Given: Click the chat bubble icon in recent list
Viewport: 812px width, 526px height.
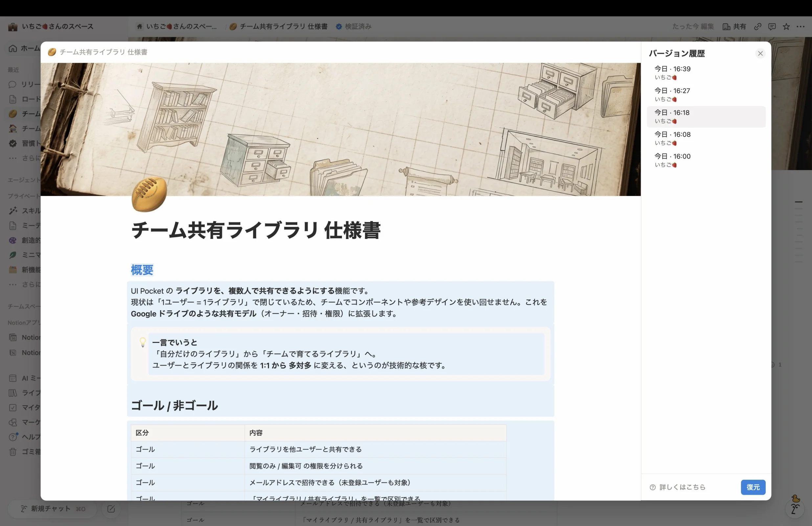Looking at the screenshot, I should click(12, 84).
